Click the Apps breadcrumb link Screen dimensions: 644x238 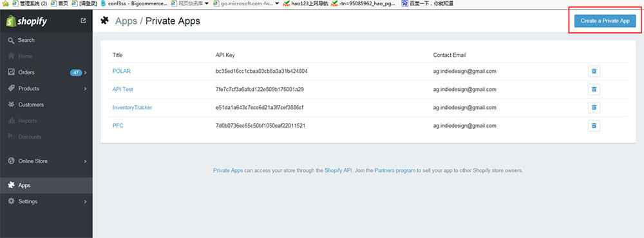(126, 21)
